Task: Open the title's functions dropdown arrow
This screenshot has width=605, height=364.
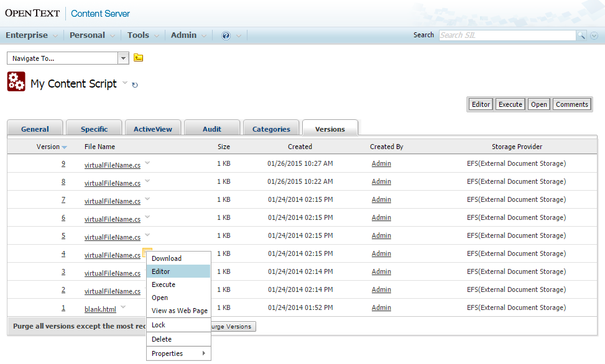Action: [x=125, y=83]
